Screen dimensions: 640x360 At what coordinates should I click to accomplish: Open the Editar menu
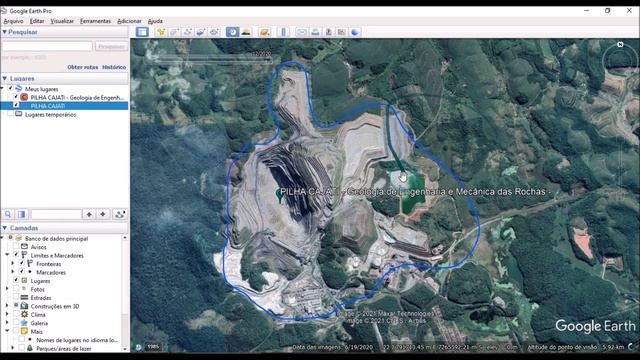pos(37,21)
